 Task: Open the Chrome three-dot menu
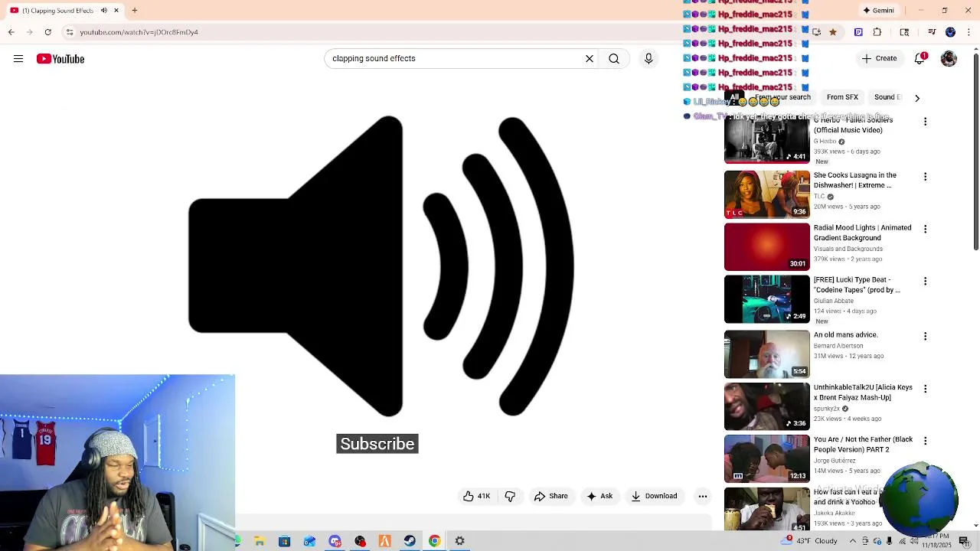(x=969, y=32)
